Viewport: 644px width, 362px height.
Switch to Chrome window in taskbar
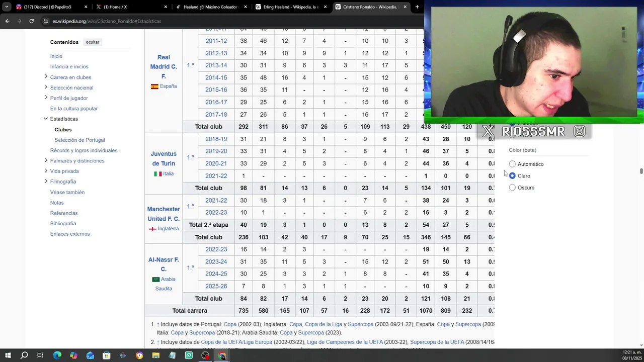point(222,355)
